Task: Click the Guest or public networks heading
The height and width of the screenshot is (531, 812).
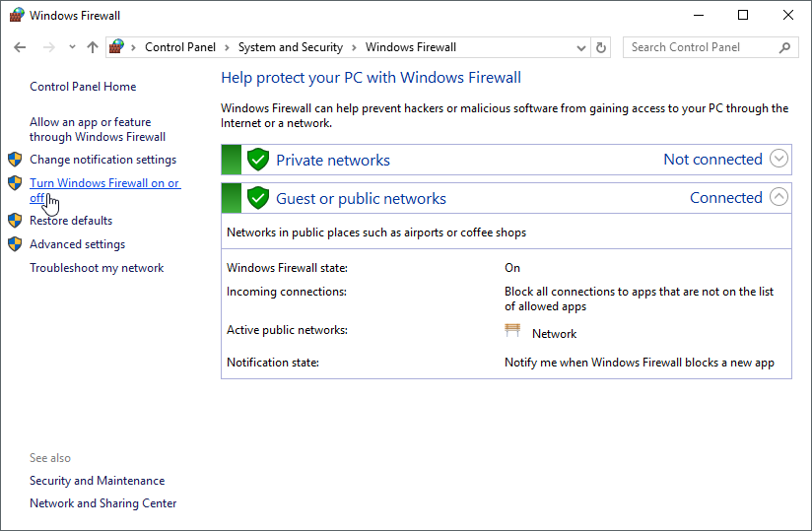Action: [x=361, y=198]
